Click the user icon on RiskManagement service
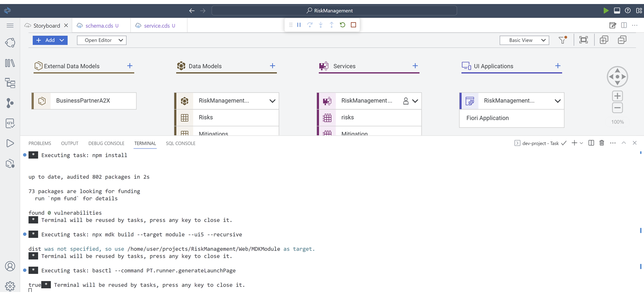 (x=406, y=101)
